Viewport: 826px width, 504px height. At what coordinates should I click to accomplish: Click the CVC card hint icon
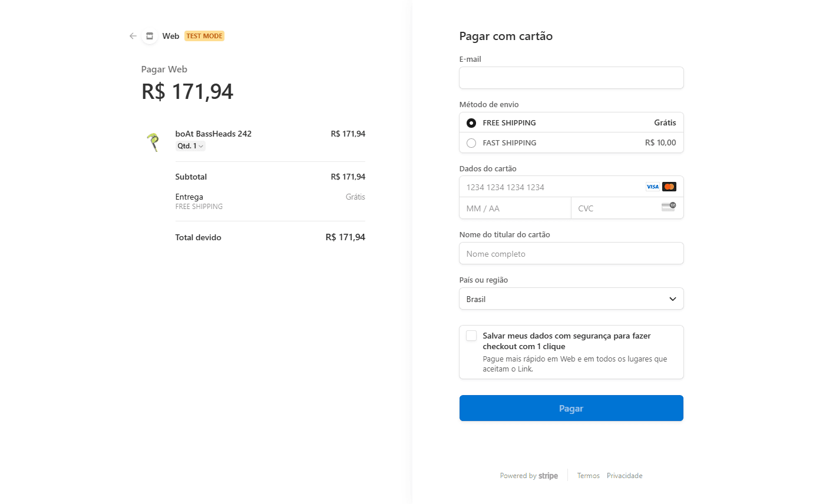coord(668,207)
